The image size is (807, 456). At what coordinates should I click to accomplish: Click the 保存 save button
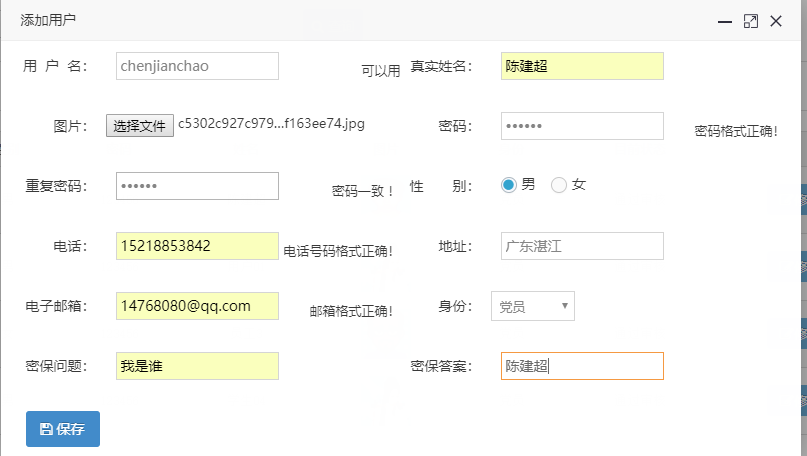[x=63, y=429]
